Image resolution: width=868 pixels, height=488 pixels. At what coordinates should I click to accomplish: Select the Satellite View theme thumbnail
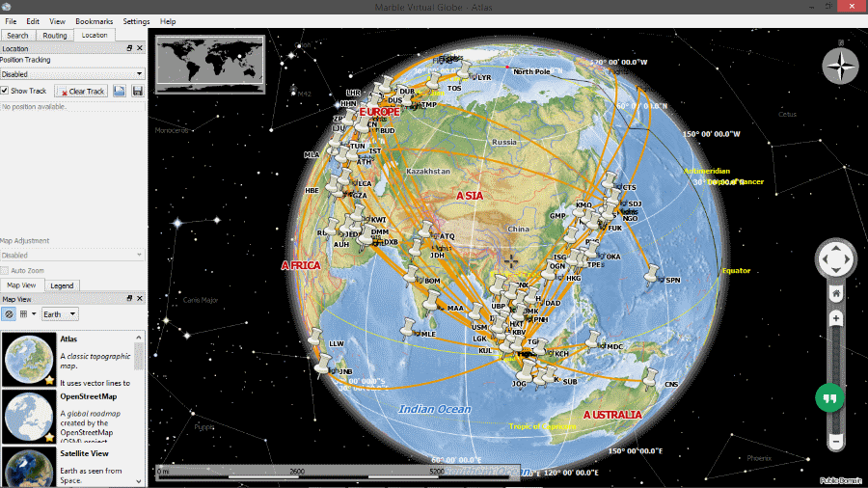coord(29,467)
